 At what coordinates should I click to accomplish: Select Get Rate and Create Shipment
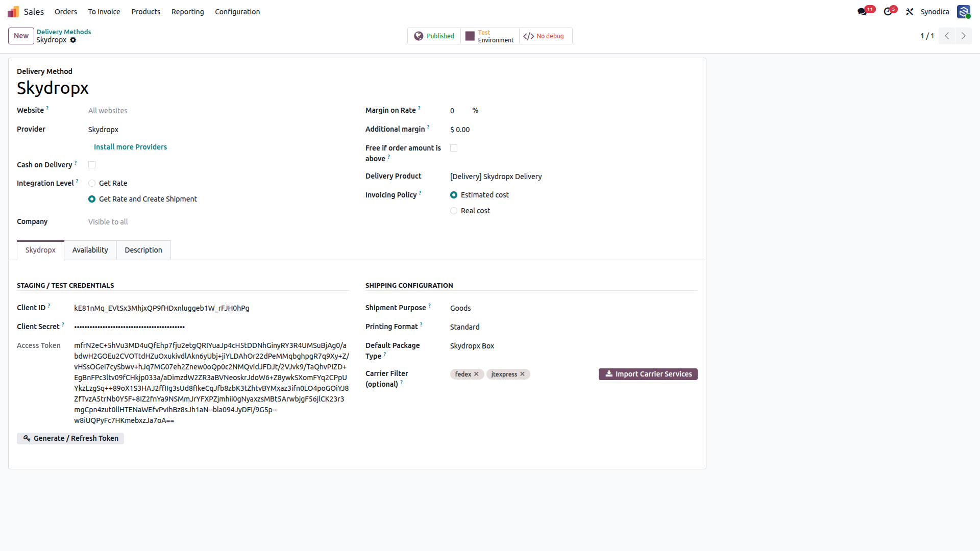coord(92,199)
